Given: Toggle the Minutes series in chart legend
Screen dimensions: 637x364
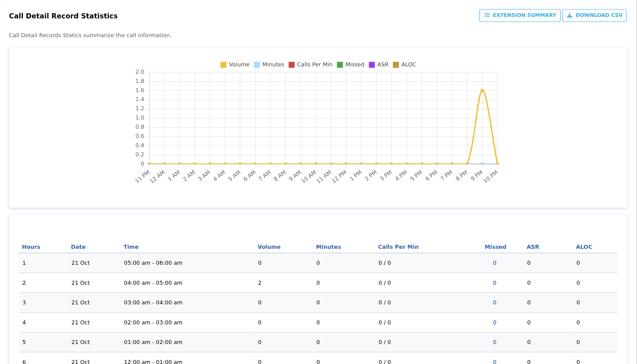Looking at the screenshot, I should pyautogui.click(x=269, y=65).
